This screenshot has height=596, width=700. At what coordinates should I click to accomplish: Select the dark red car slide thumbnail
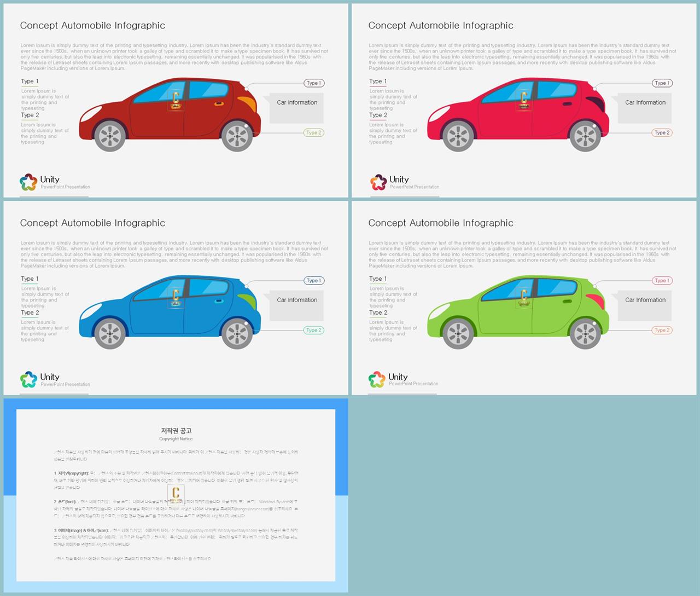(176, 101)
